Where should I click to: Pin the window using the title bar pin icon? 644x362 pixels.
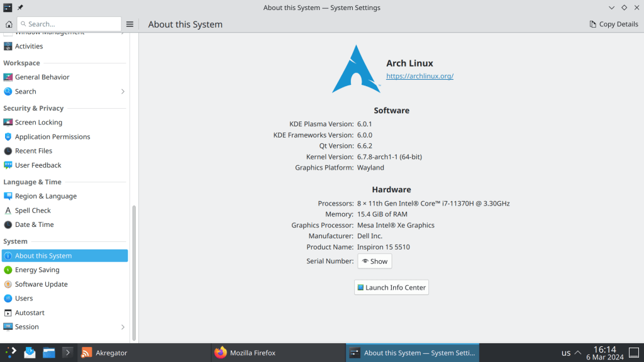pyautogui.click(x=21, y=8)
